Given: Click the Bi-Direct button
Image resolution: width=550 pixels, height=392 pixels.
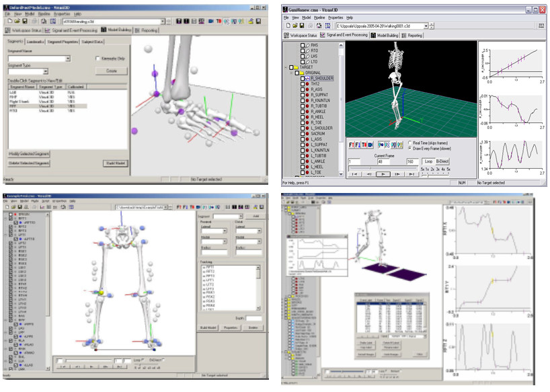Looking at the screenshot, I should pyautogui.click(x=443, y=161).
